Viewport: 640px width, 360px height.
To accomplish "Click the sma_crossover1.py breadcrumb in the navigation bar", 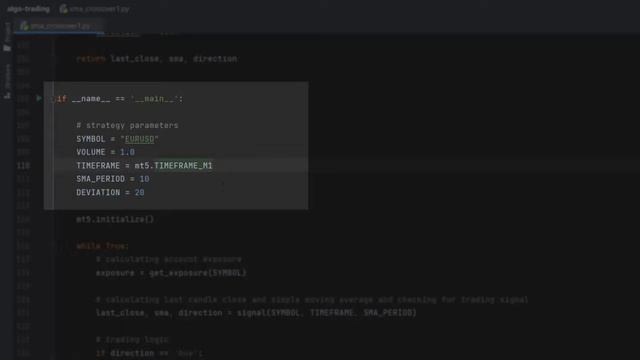I will pos(95,9).
